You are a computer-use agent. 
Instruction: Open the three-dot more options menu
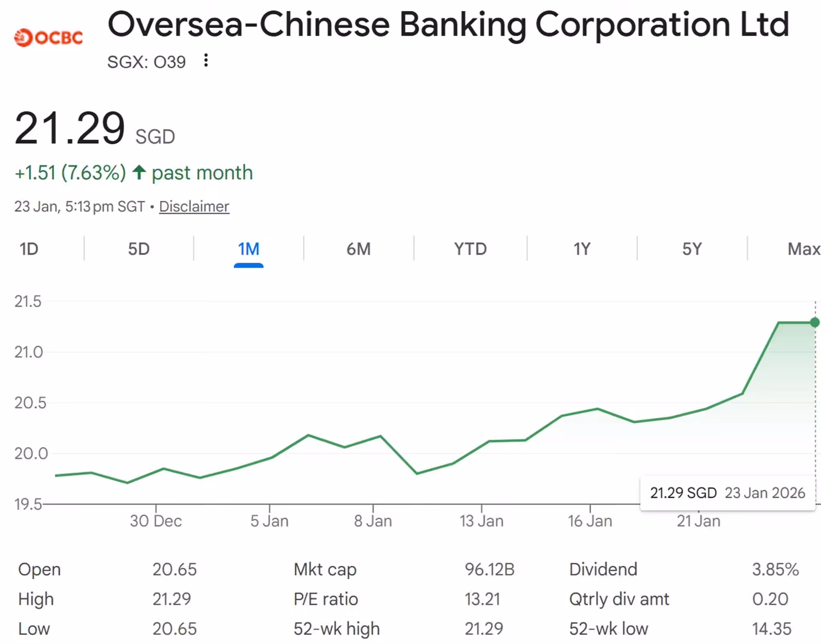[206, 61]
